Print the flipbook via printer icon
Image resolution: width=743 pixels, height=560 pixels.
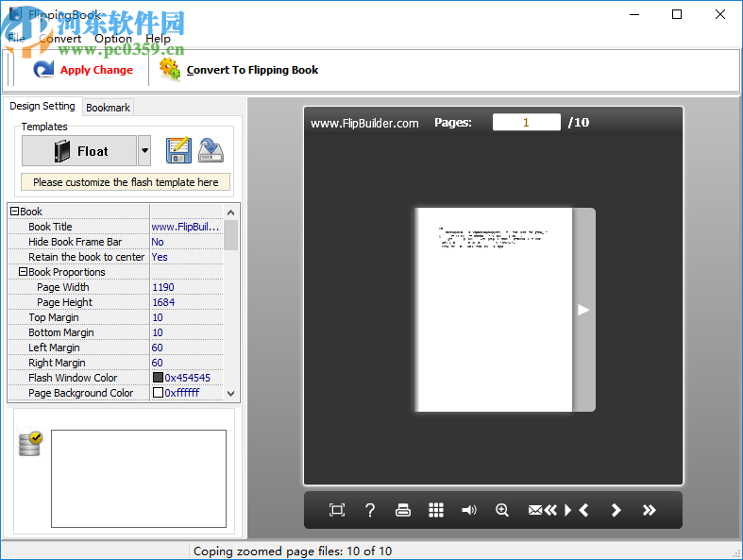coord(403,510)
